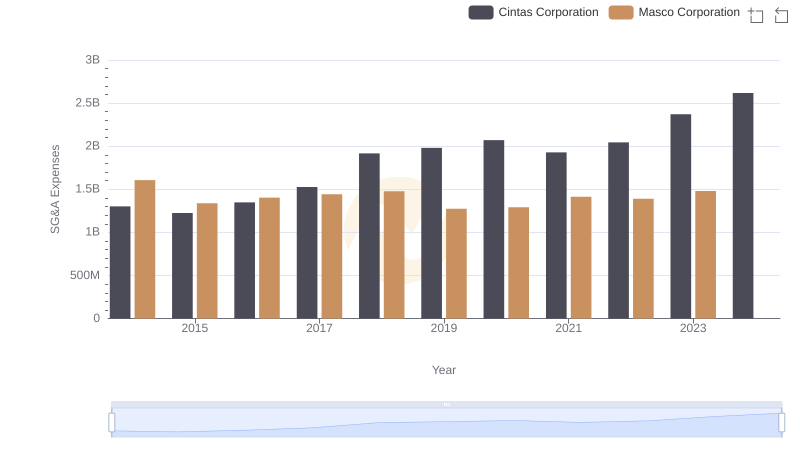
Task: Click Masco bar for 2022
Action: 643,259
